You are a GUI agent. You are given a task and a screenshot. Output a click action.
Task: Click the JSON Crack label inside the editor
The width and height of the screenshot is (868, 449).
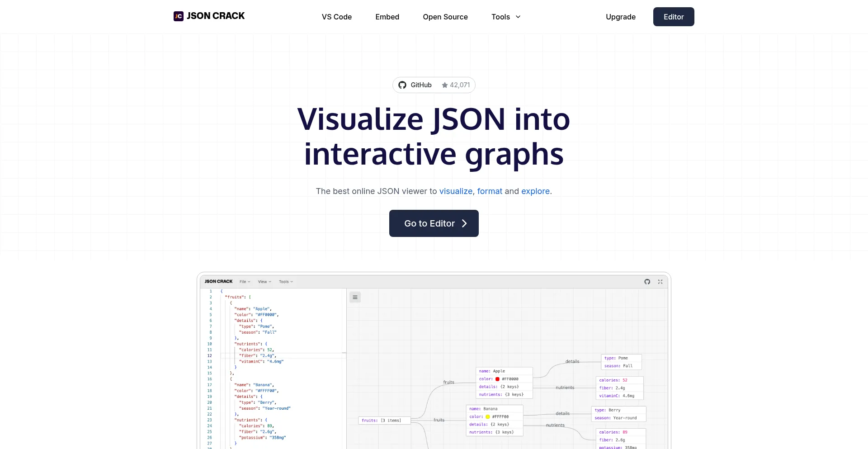click(x=218, y=281)
